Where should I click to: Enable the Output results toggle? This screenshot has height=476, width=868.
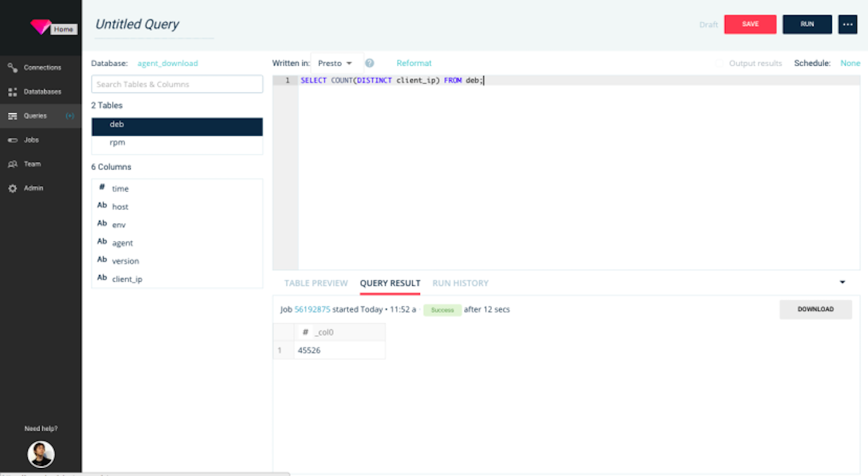coord(719,63)
